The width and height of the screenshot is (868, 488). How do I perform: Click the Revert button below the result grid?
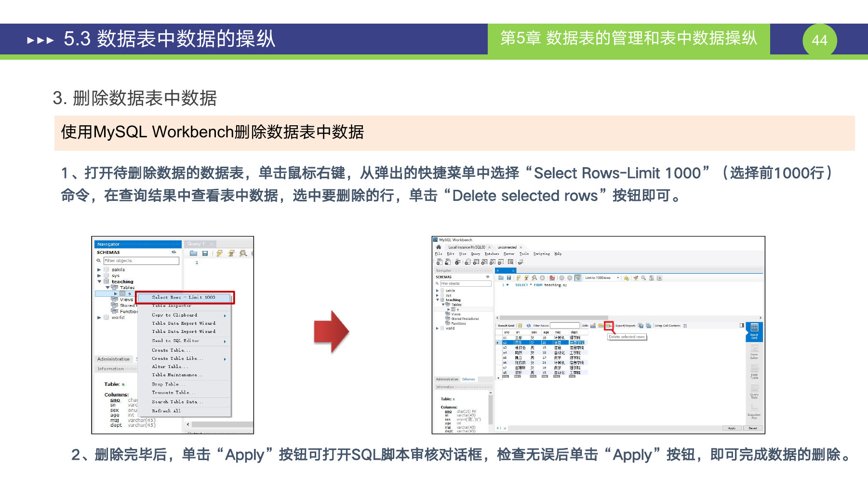click(753, 428)
